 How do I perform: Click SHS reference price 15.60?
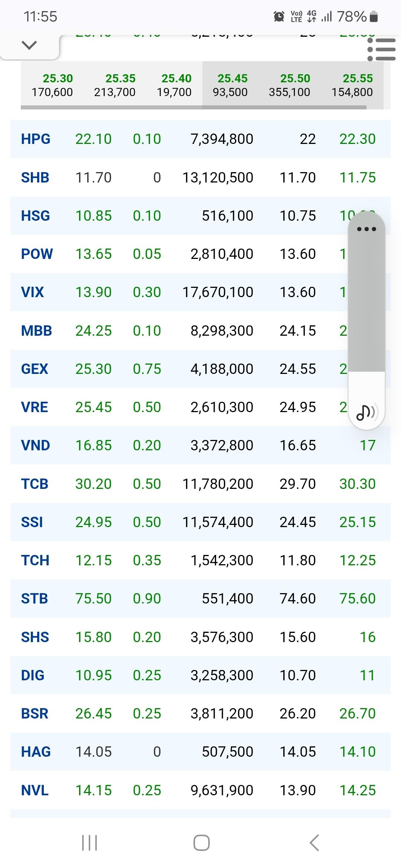coord(298,637)
